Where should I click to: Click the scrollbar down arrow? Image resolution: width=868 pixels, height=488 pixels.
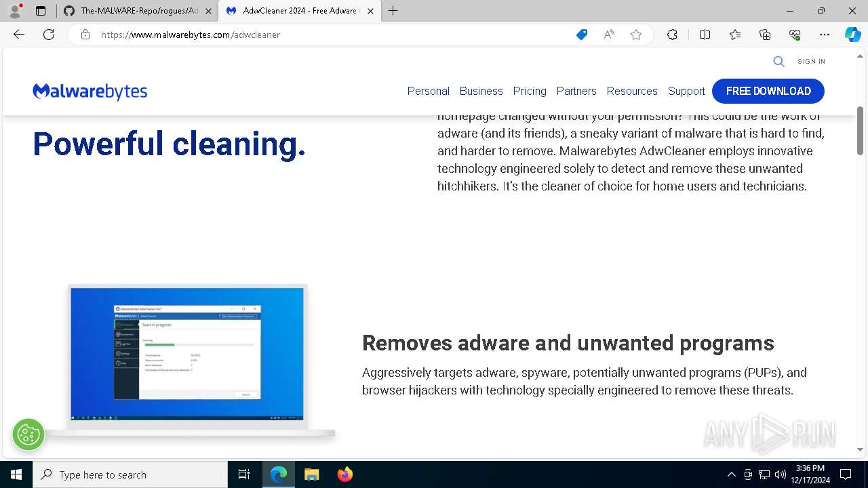coord(861,449)
